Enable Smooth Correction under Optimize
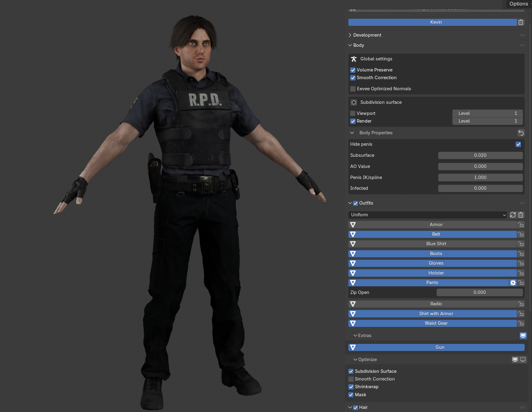Viewport: 532px width, 412px height. point(351,379)
